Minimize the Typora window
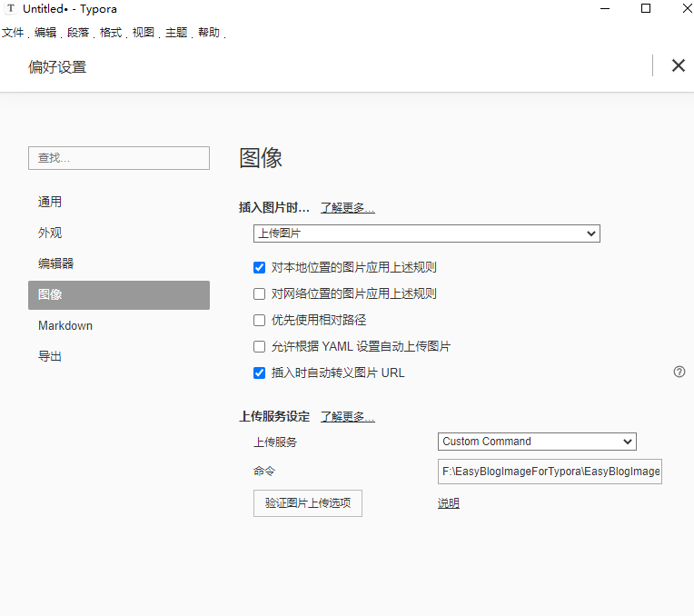Viewport: 694px width, 616px height. (x=605, y=8)
